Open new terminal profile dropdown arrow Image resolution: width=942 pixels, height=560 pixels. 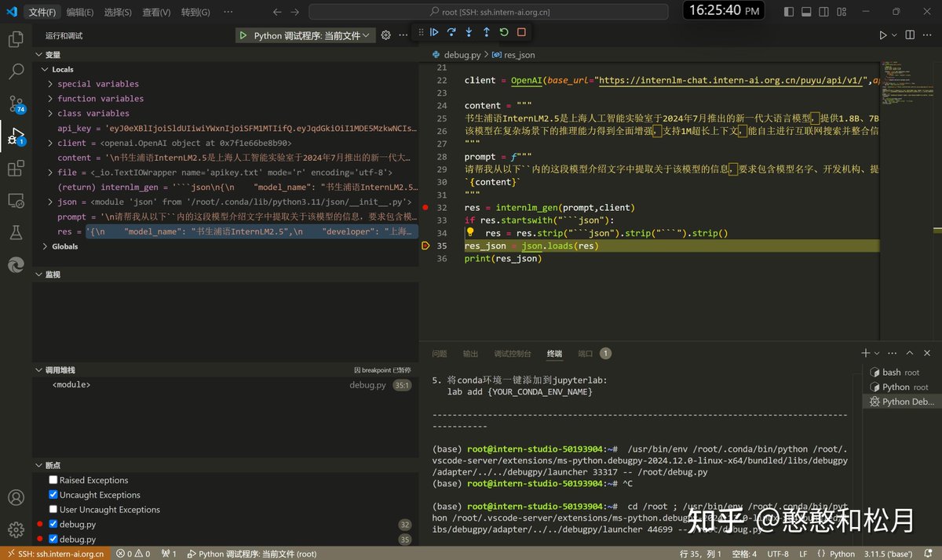click(877, 354)
